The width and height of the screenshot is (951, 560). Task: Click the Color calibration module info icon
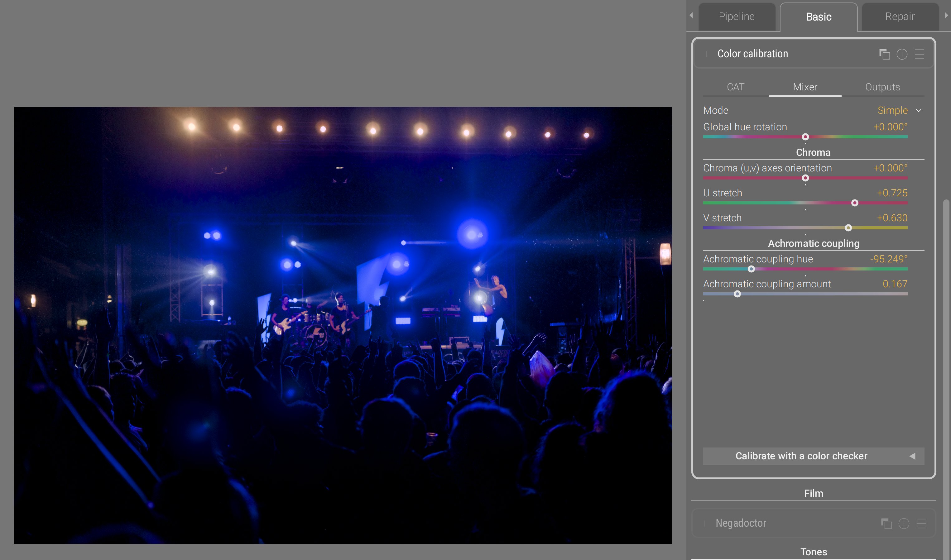(902, 54)
